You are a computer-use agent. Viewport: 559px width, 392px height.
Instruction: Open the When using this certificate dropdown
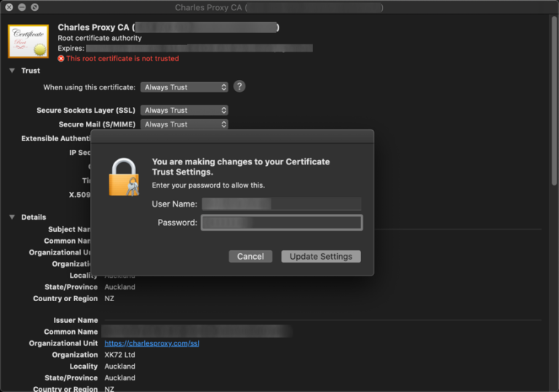point(184,87)
